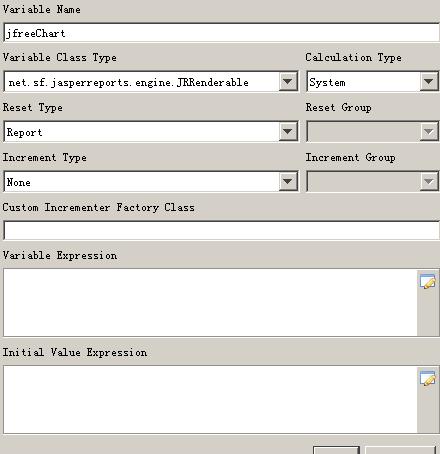Click inside the Variable Expression text area

point(210,302)
